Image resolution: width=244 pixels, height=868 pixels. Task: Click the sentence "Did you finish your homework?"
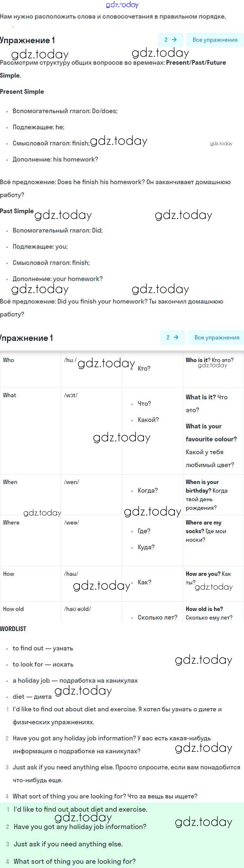pyautogui.click(x=102, y=301)
